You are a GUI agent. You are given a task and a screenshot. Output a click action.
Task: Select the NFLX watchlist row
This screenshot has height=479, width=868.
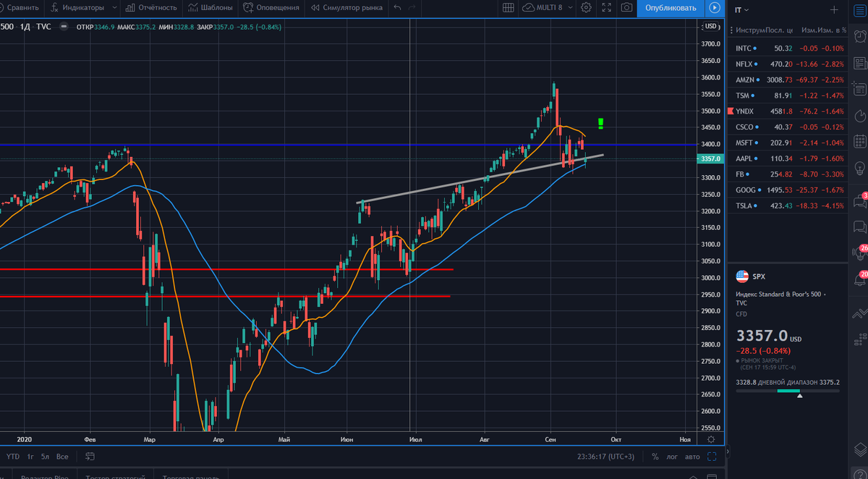pyautogui.click(x=786, y=64)
